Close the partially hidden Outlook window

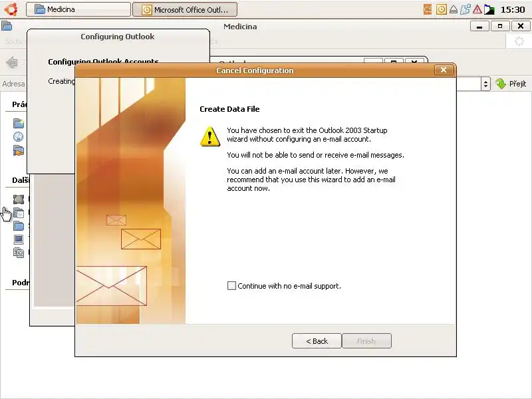coord(414,61)
